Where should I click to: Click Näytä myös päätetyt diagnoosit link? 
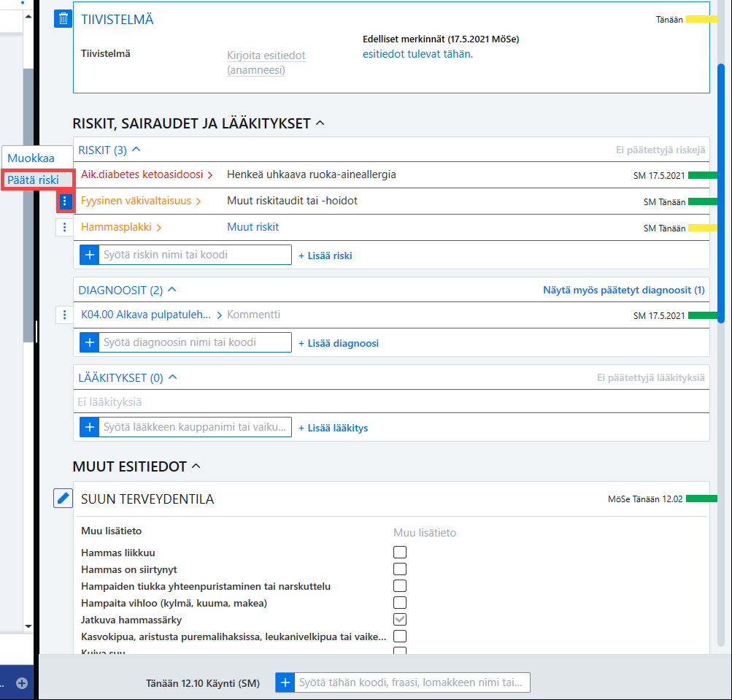[624, 290]
